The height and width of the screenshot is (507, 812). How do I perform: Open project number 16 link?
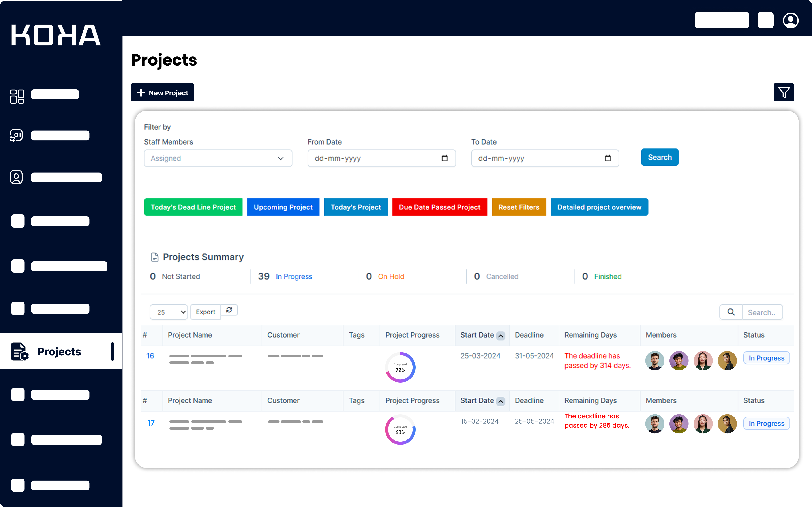pos(150,356)
